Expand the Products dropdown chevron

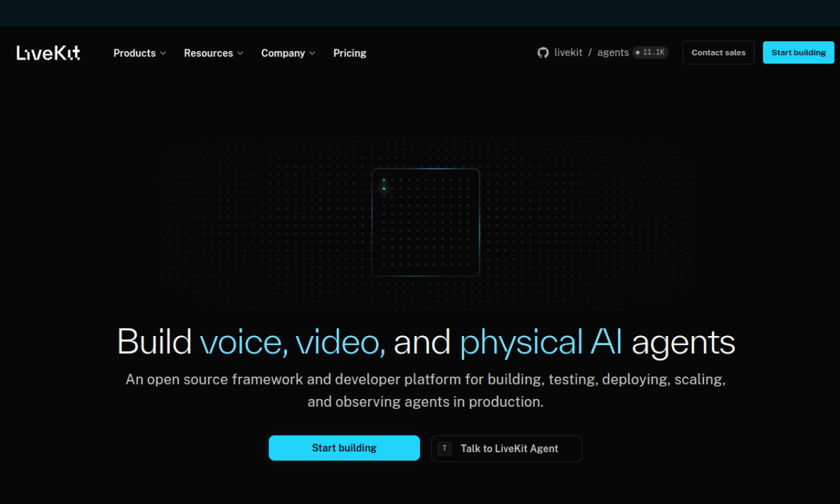[x=163, y=53]
